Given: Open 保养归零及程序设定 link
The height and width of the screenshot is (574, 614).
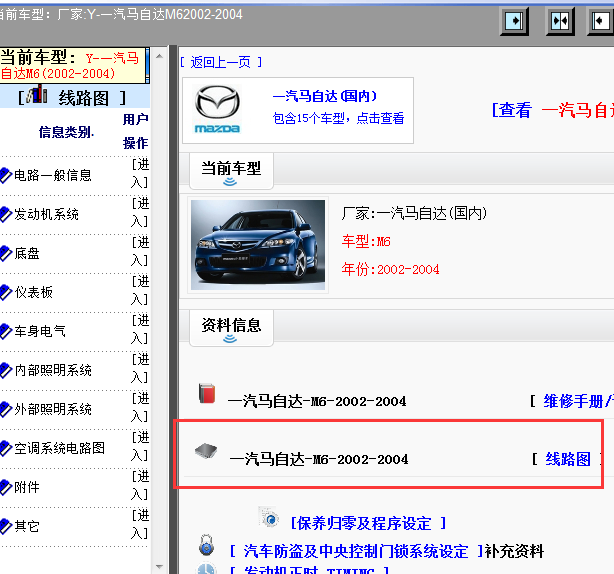Looking at the screenshot, I should coord(368,523).
